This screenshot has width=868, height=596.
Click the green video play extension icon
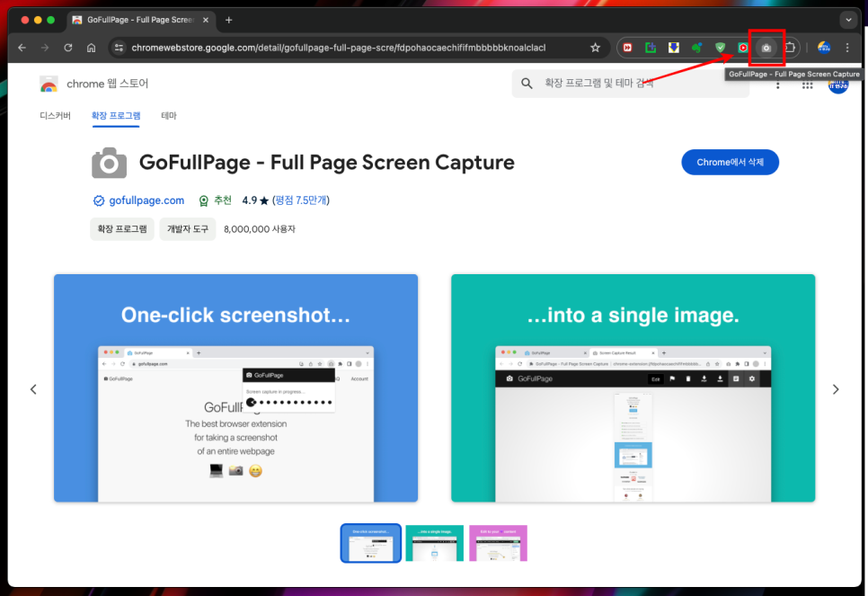(x=743, y=48)
